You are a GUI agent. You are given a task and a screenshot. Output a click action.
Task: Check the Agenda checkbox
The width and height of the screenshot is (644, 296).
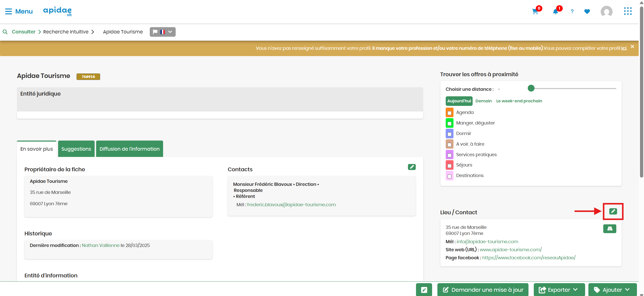pos(449,113)
